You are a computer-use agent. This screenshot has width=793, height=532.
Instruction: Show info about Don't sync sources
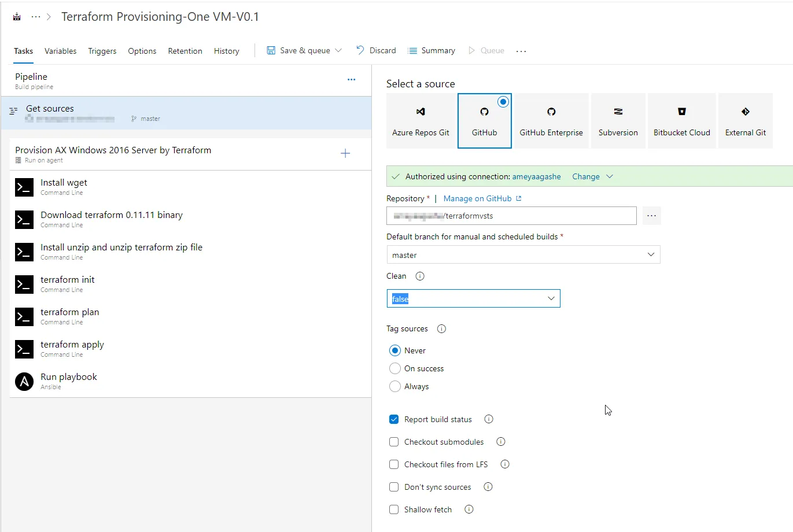[x=488, y=487]
